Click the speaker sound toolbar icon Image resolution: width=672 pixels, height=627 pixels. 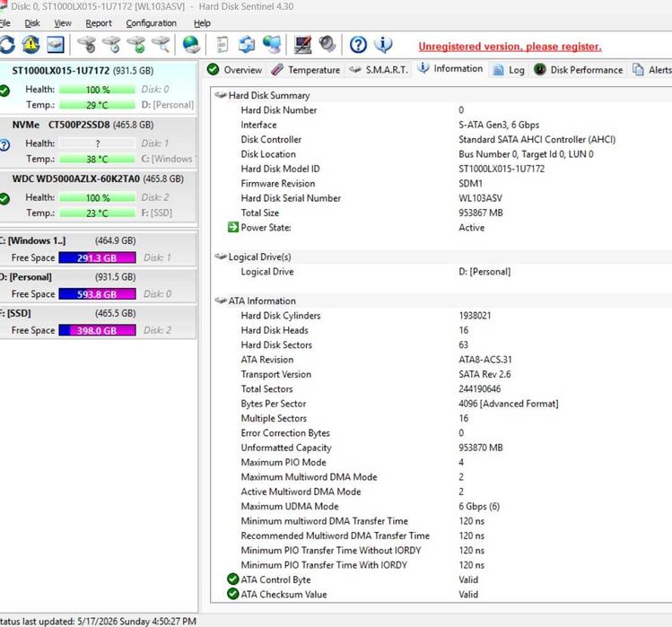coord(327,45)
